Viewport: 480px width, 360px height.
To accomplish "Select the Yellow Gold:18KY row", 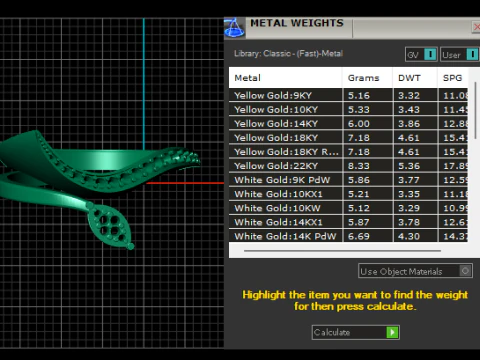I will (348, 137).
